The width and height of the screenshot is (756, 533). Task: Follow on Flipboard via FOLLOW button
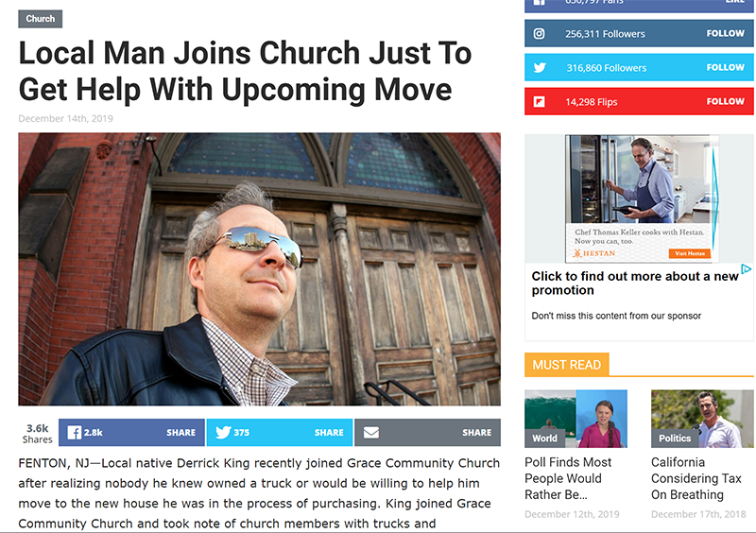point(725,102)
